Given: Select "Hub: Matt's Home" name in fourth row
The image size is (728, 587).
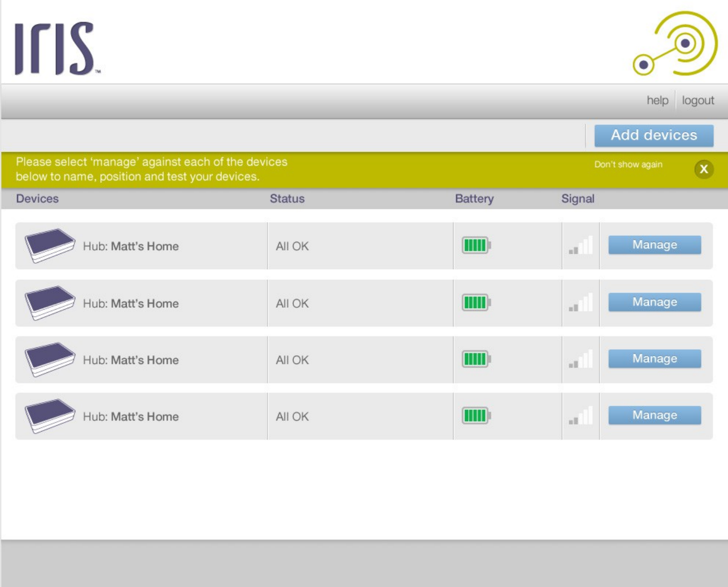Looking at the screenshot, I should pos(131,417).
